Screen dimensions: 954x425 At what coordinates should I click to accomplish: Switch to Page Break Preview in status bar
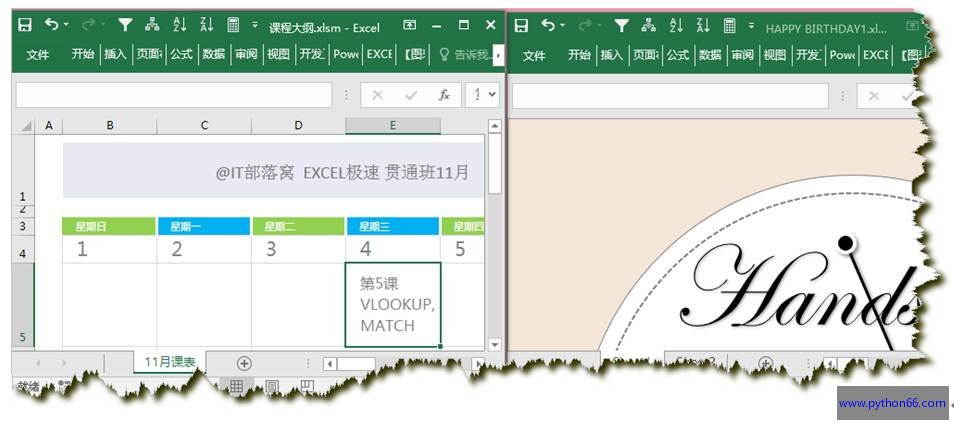[x=308, y=386]
